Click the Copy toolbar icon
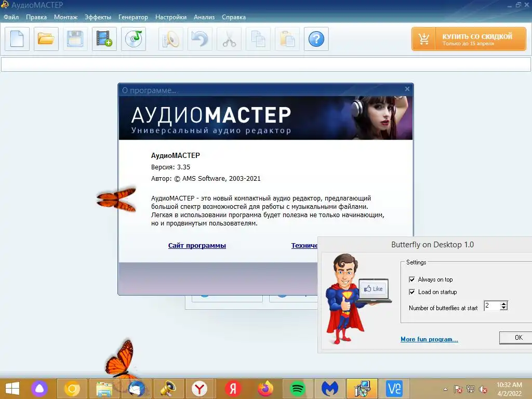 click(258, 39)
